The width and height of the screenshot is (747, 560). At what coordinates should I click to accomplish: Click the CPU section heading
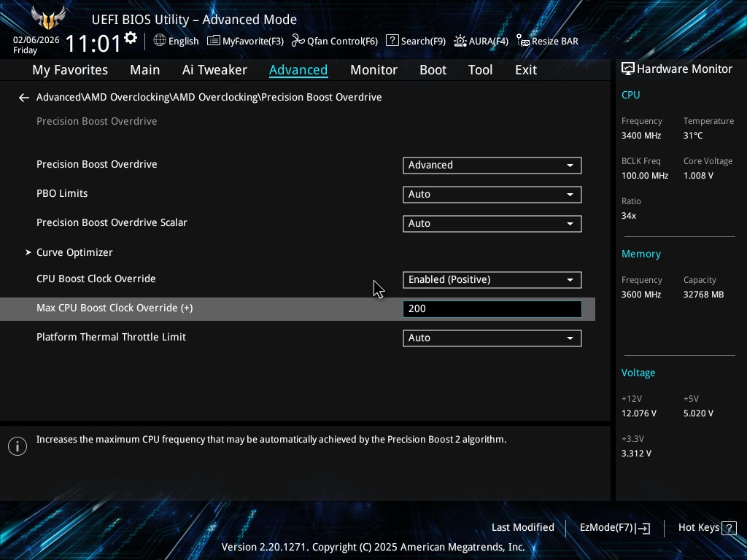coord(631,95)
